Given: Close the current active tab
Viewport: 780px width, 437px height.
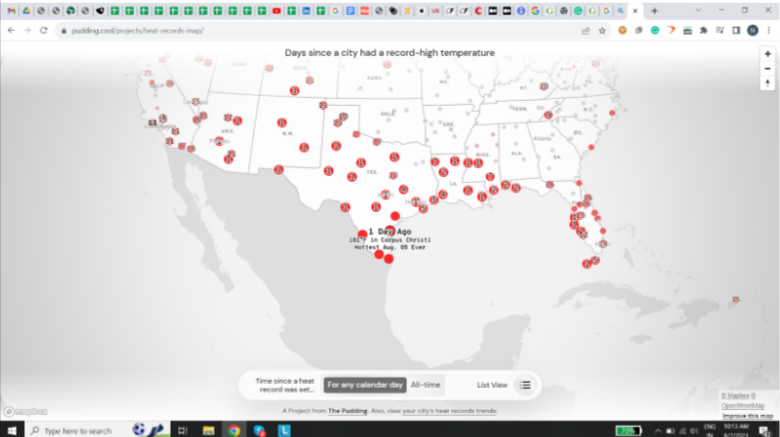Looking at the screenshot, I should pos(635,10).
